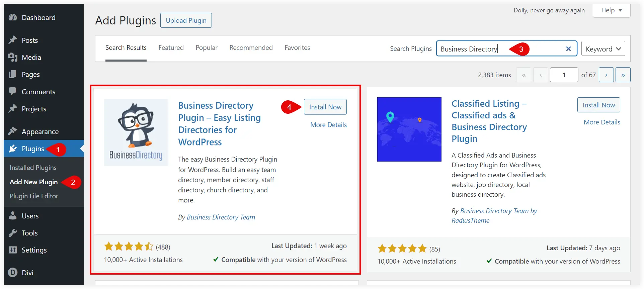Open More Details for Business Directory Plugin
644x289 pixels.
[x=329, y=125]
